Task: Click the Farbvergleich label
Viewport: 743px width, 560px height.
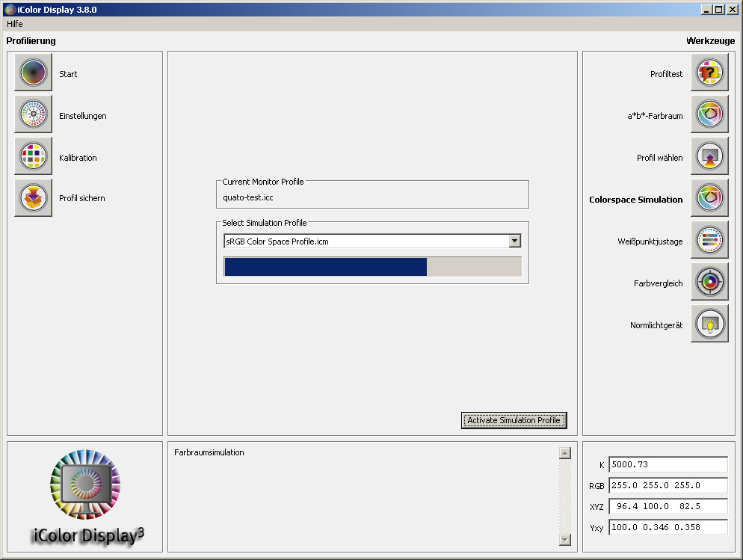Action: click(x=659, y=283)
